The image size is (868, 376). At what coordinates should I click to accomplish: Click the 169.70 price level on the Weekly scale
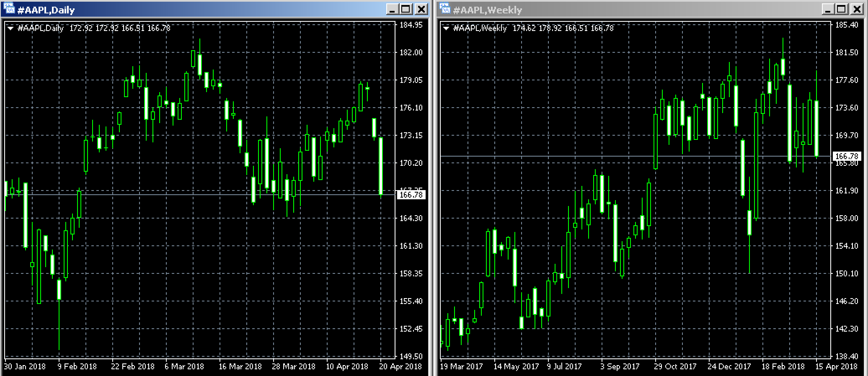point(847,136)
